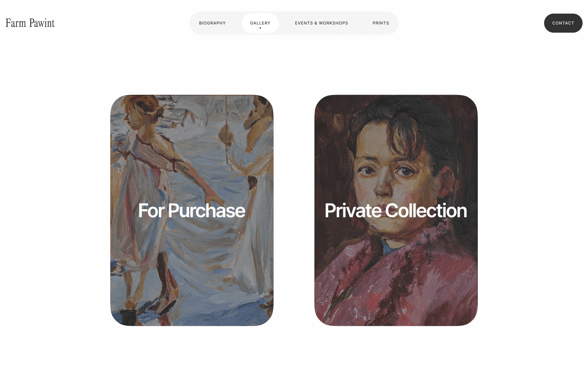Open the Biography page from navigation
The image size is (588, 380).
pos(212,23)
